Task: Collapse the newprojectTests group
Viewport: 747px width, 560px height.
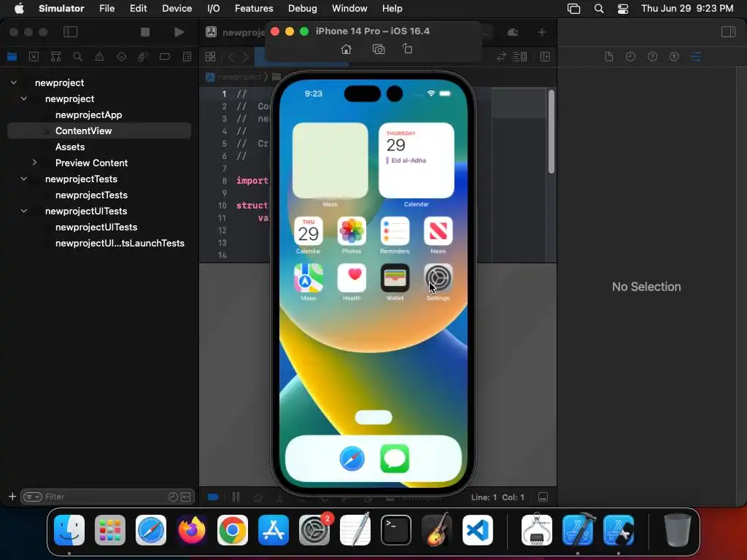Action: pyautogui.click(x=24, y=179)
